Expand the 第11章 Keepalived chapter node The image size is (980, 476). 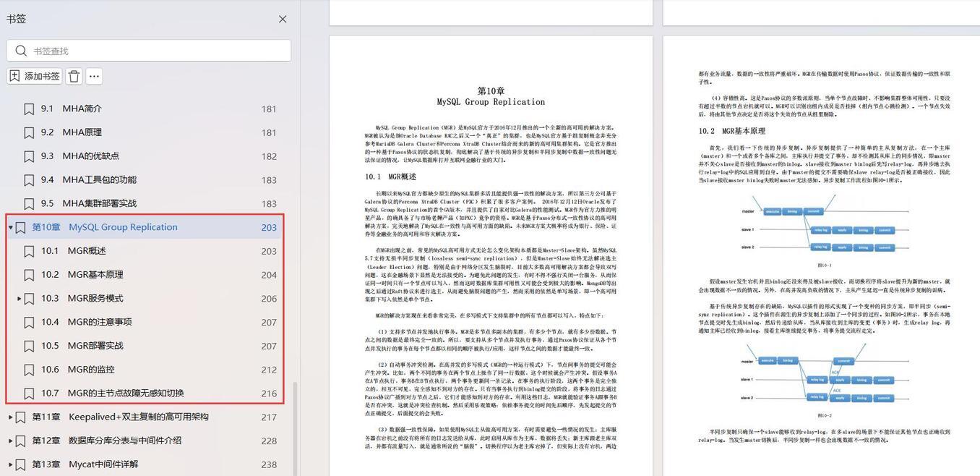[x=10, y=417]
